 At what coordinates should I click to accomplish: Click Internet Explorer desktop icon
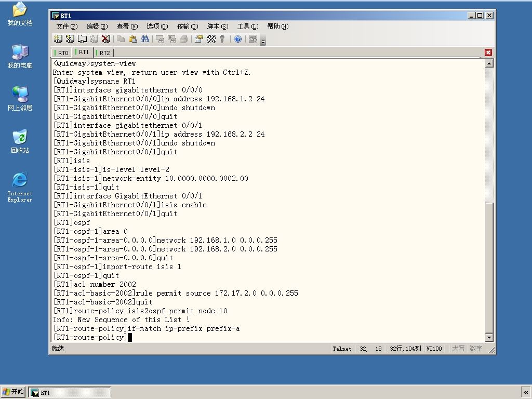coord(20,187)
